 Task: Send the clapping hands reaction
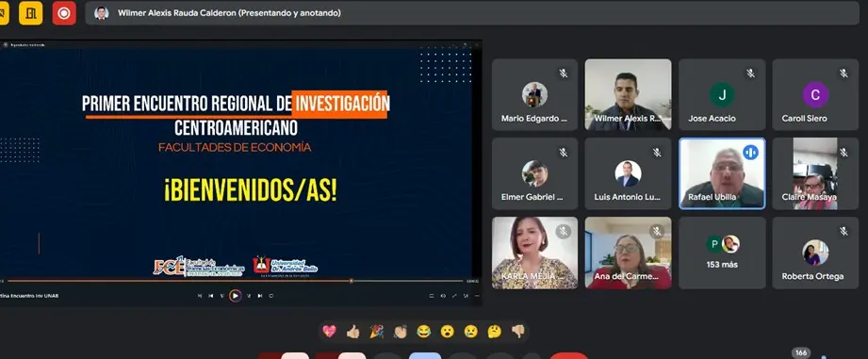[x=401, y=332]
